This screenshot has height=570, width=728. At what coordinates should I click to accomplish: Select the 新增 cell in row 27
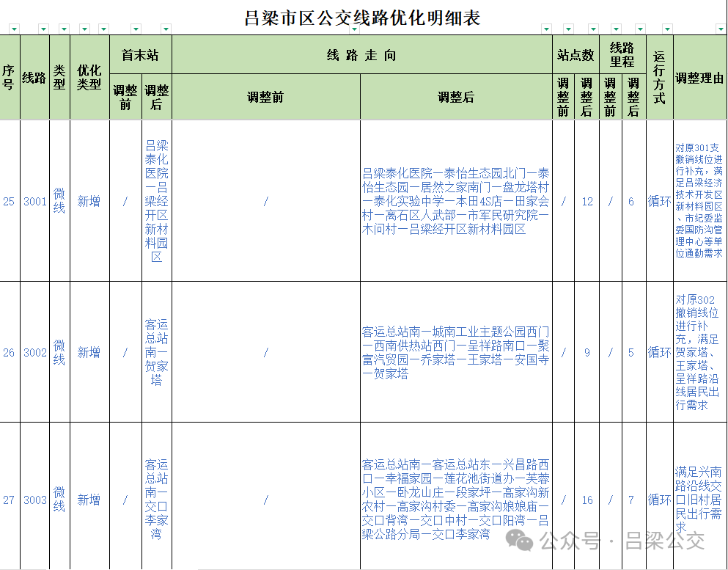pos(89,500)
